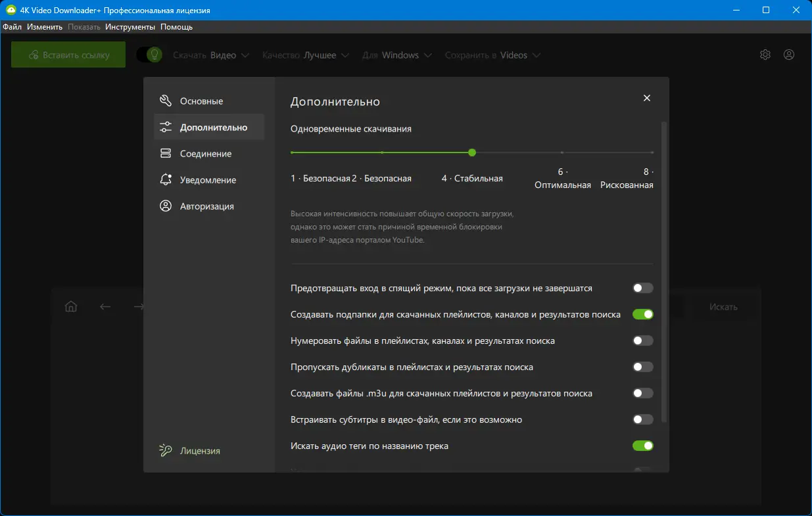Toggle prevent sleep mode during downloads

point(643,288)
